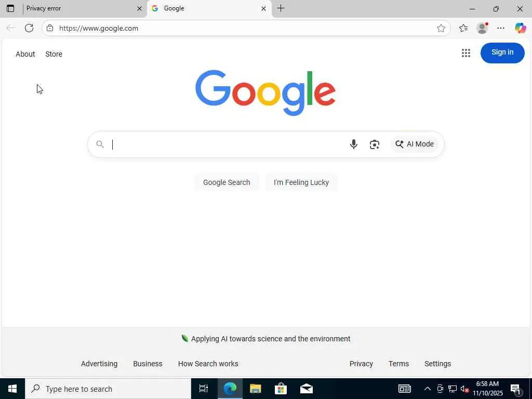
Task: Open the How Search works link
Action: tap(208, 364)
